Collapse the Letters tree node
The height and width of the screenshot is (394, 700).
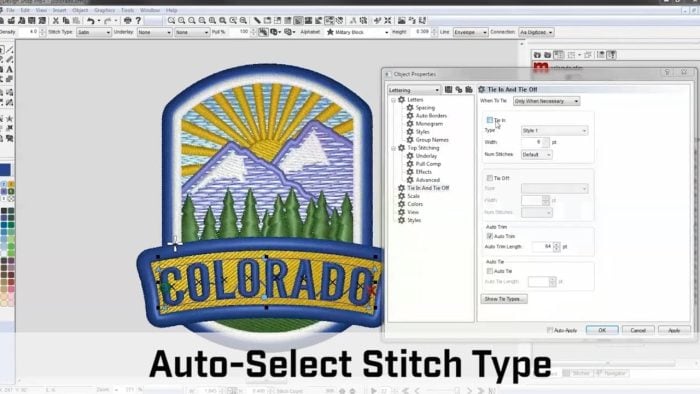tap(393, 100)
